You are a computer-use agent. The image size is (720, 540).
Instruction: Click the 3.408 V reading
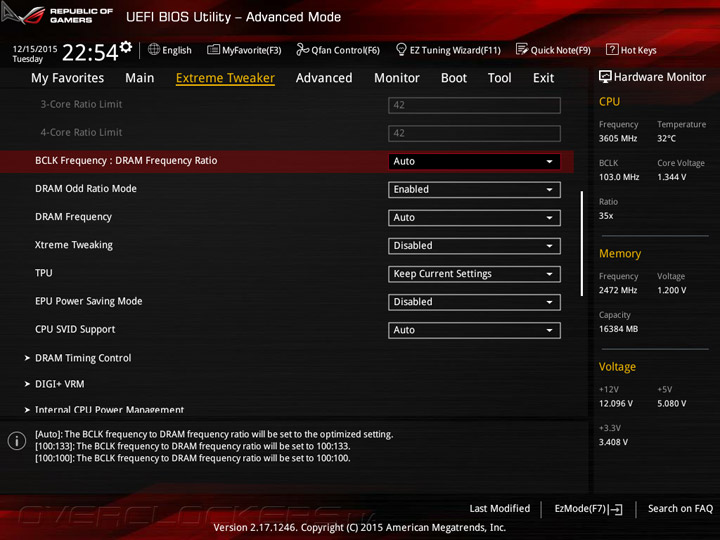(613, 442)
